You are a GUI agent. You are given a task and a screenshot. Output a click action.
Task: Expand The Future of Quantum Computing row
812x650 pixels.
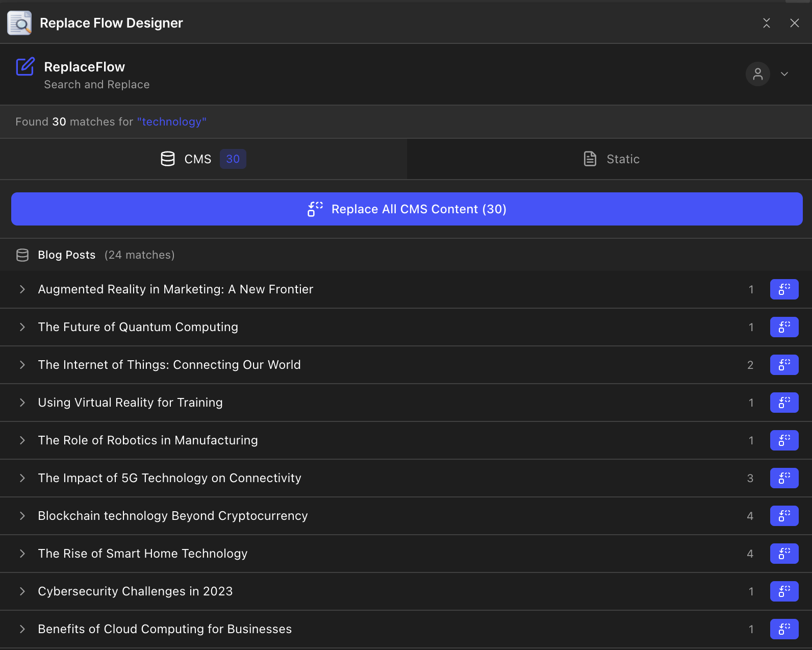tap(22, 327)
